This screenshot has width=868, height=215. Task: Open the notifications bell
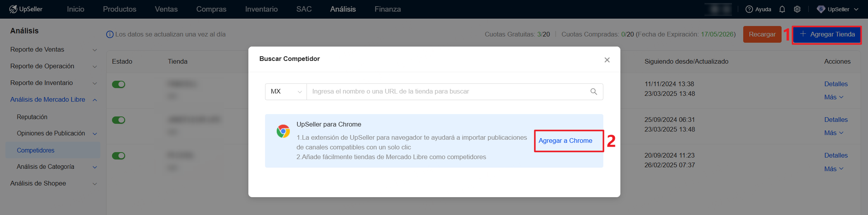pos(782,9)
